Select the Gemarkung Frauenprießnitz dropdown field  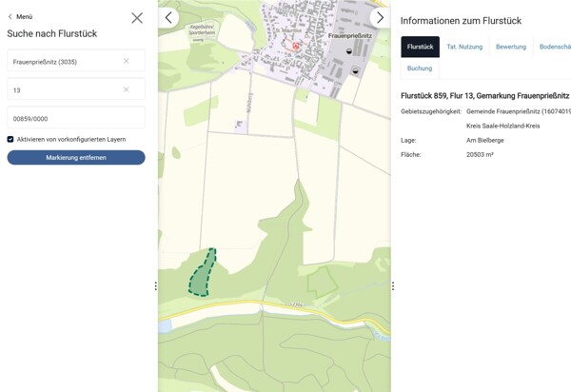pyautogui.click(x=76, y=61)
